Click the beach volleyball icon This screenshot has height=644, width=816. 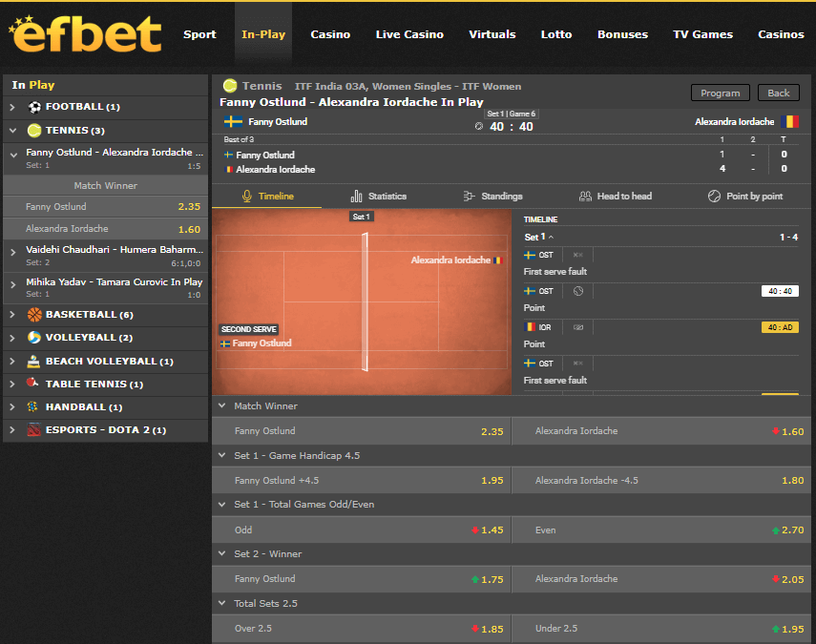[33, 361]
